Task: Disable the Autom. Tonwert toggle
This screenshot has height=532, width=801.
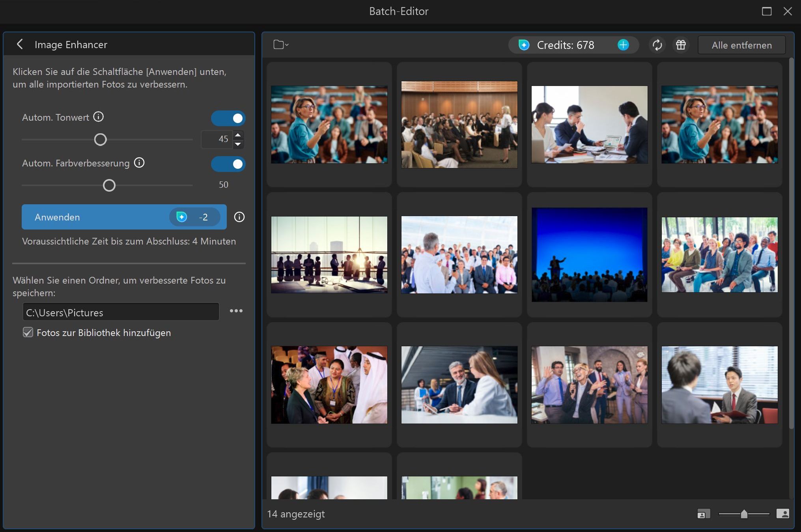Action: coord(228,118)
